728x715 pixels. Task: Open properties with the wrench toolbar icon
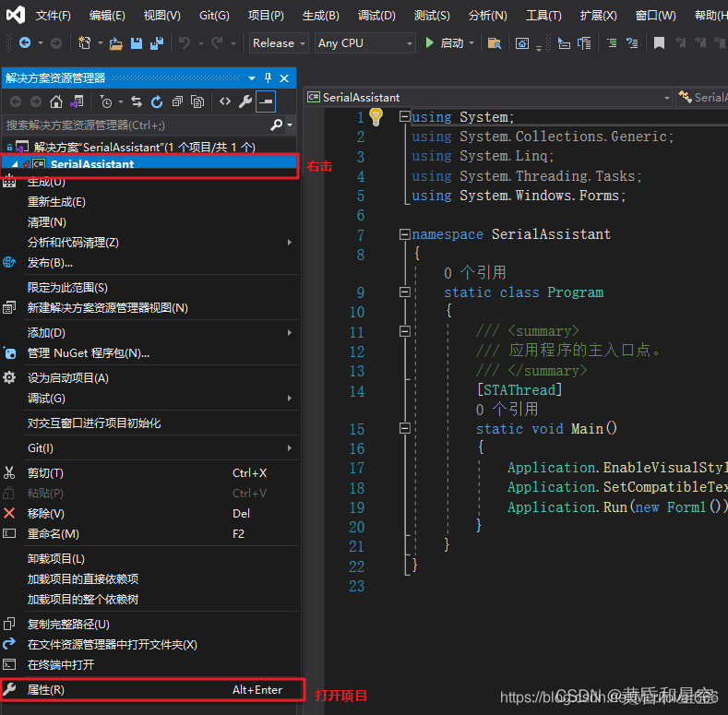click(x=245, y=101)
